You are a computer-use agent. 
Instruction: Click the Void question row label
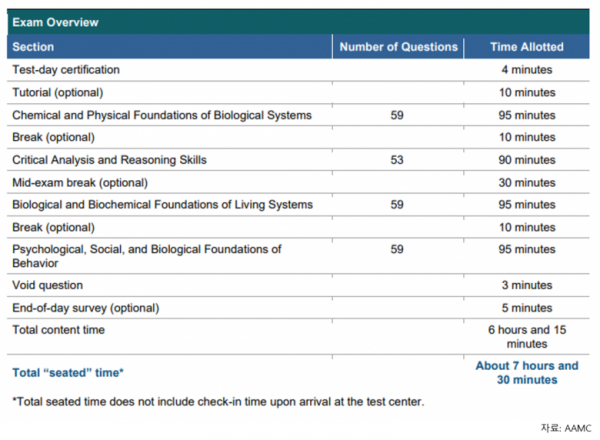point(47,285)
